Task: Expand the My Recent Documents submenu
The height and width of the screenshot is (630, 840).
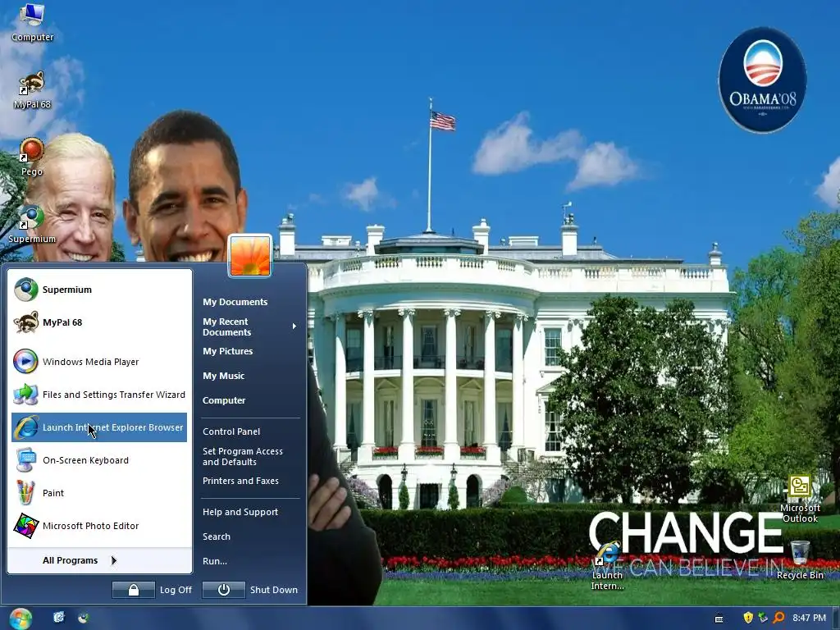Action: (x=249, y=326)
